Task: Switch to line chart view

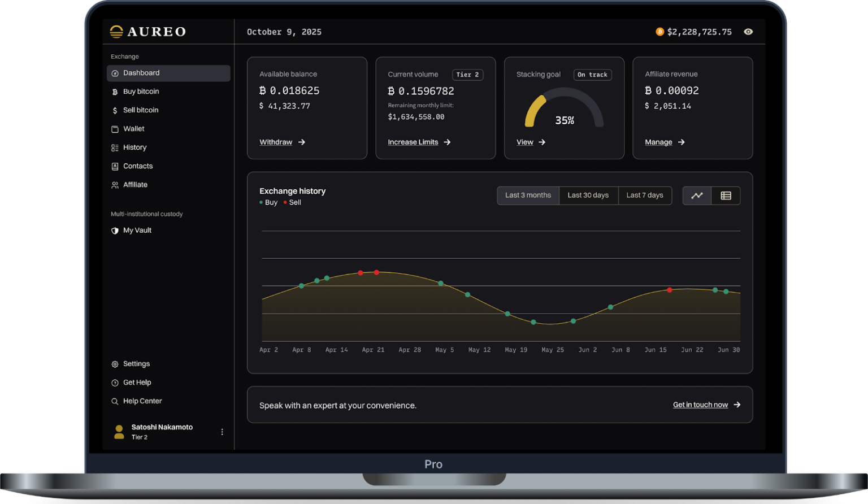Action: [x=697, y=195]
